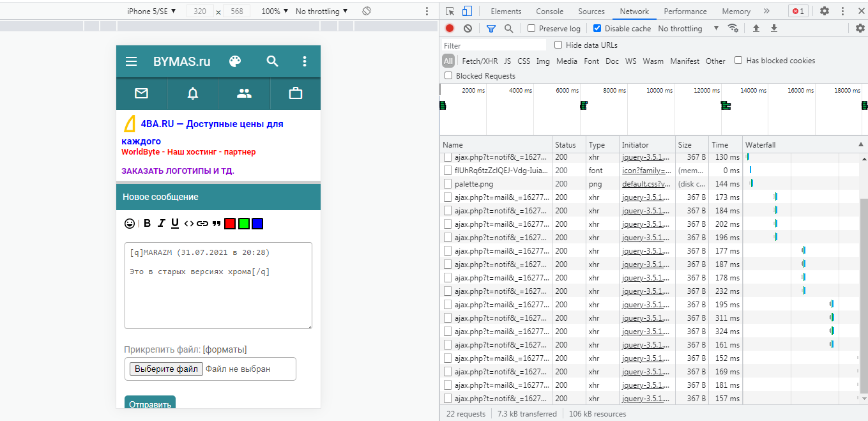Open the iPhone 5/SE device dropdown

pos(151,11)
